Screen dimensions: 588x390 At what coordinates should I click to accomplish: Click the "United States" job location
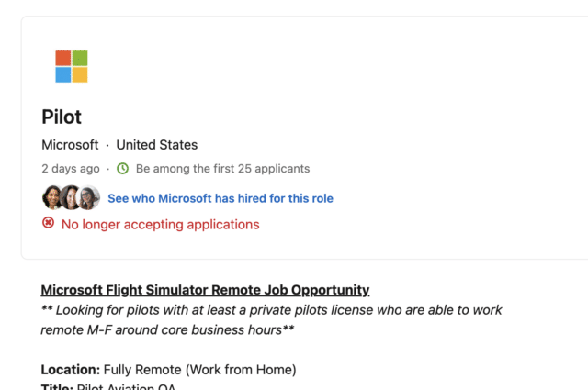156,145
